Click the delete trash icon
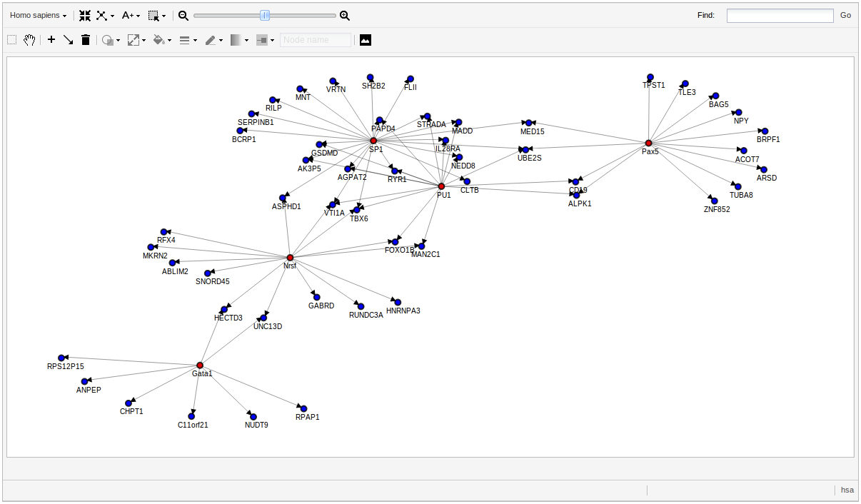The height and width of the screenshot is (504, 861). pos(86,39)
